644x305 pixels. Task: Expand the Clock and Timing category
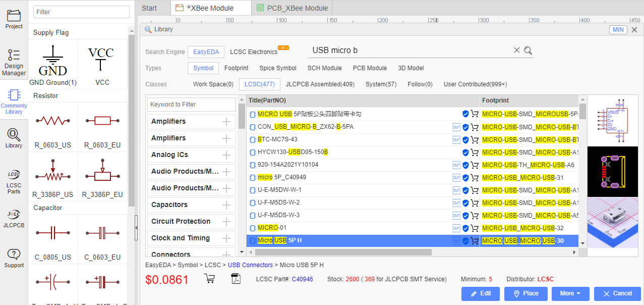tap(226, 238)
